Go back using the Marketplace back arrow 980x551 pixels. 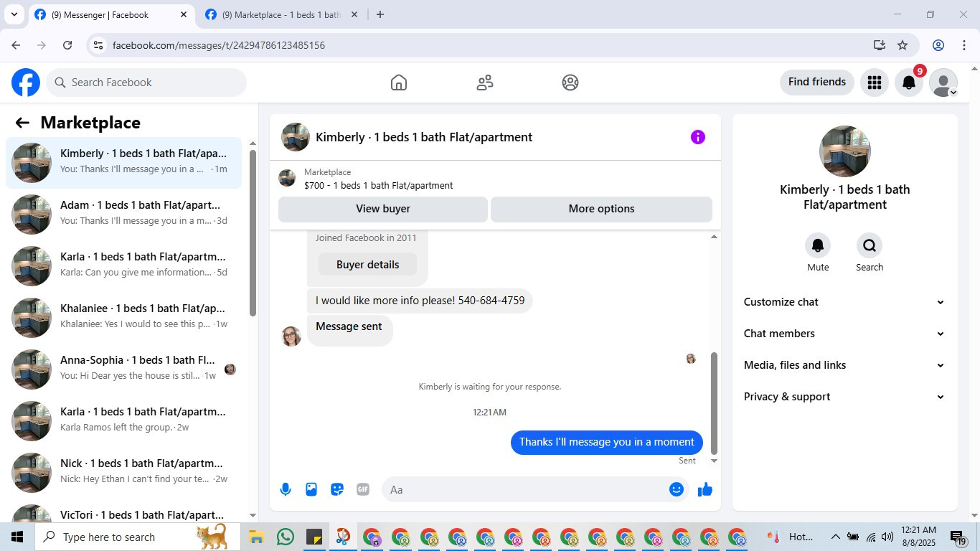pos(22,123)
